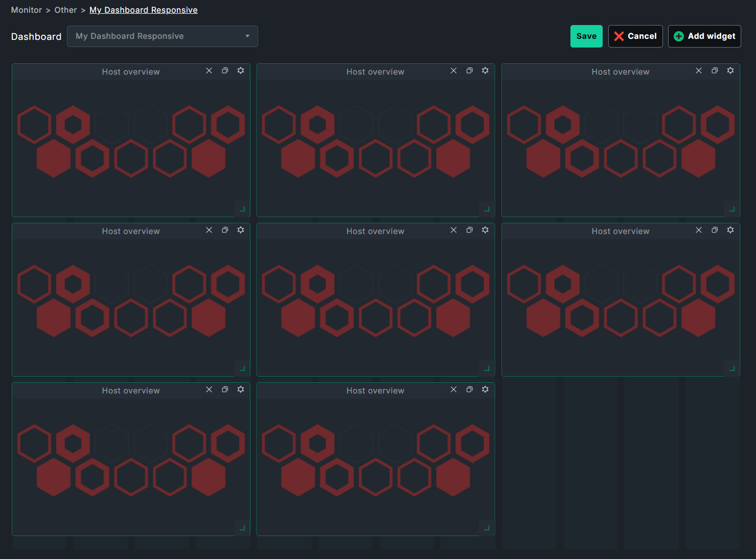Click resize handle of bottom-left Host overview widget
The width and height of the screenshot is (756, 559).
pos(242,528)
